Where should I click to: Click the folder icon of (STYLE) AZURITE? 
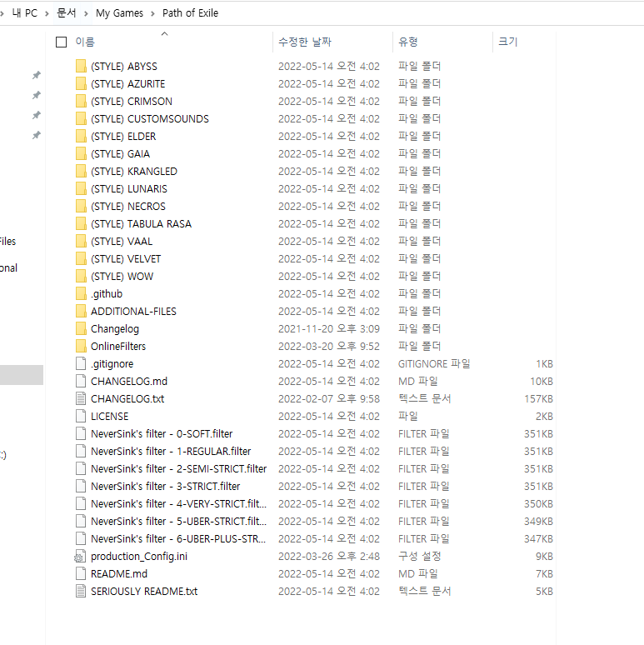[x=81, y=84]
